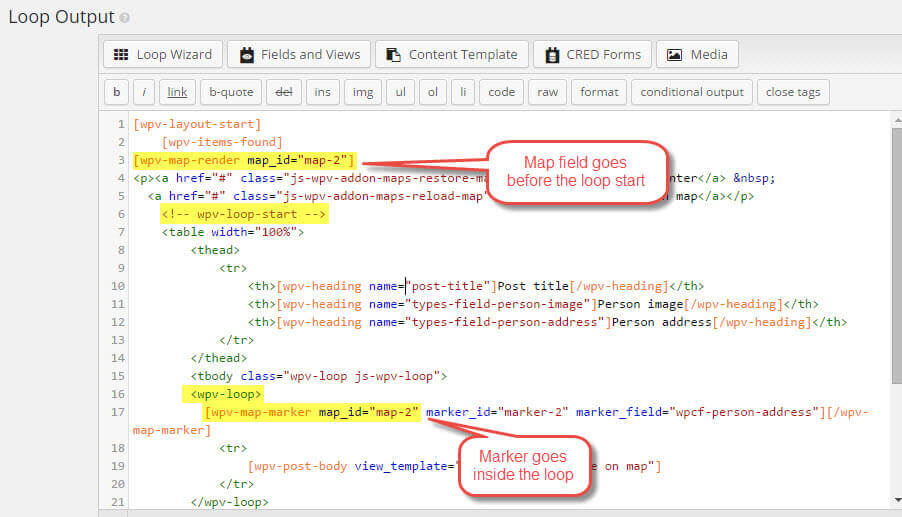Image resolution: width=902 pixels, height=517 pixels.
Task: Open the Loop Wizard button
Action: (x=163, y=55)
